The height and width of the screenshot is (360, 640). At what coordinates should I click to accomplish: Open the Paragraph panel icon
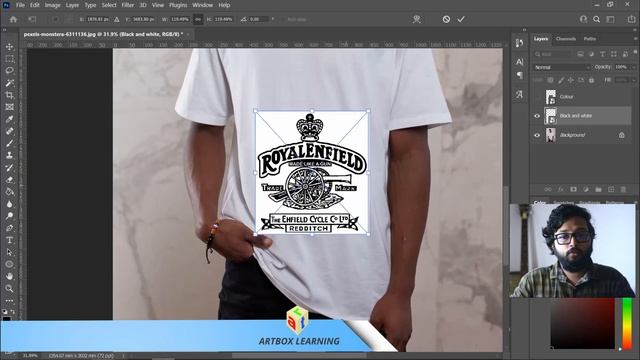coord(519,75)
